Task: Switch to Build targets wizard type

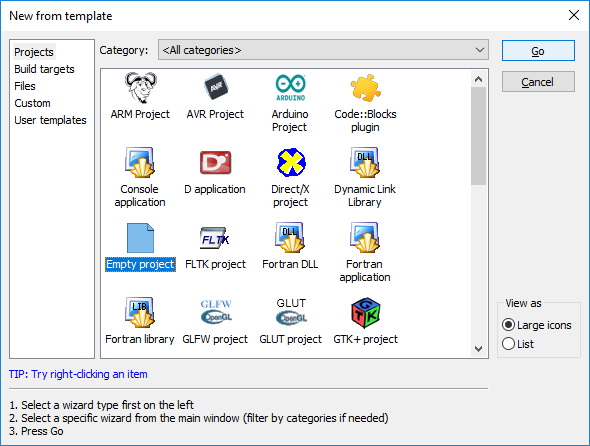Action: point(44,69)
